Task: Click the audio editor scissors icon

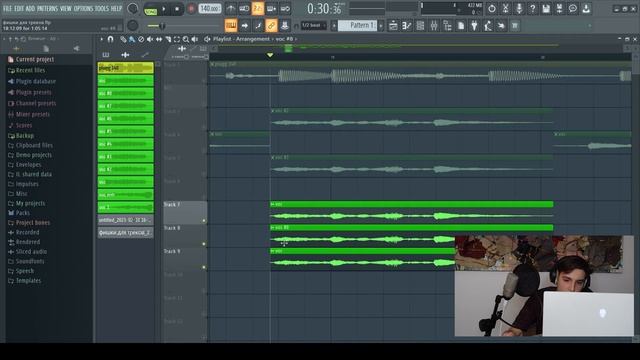Action: [505, 9]
